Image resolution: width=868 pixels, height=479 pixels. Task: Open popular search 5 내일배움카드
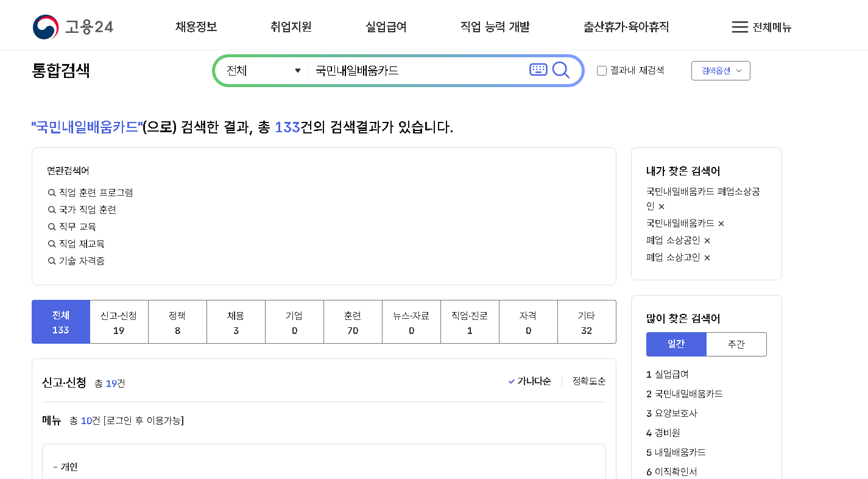click(676, 452)
